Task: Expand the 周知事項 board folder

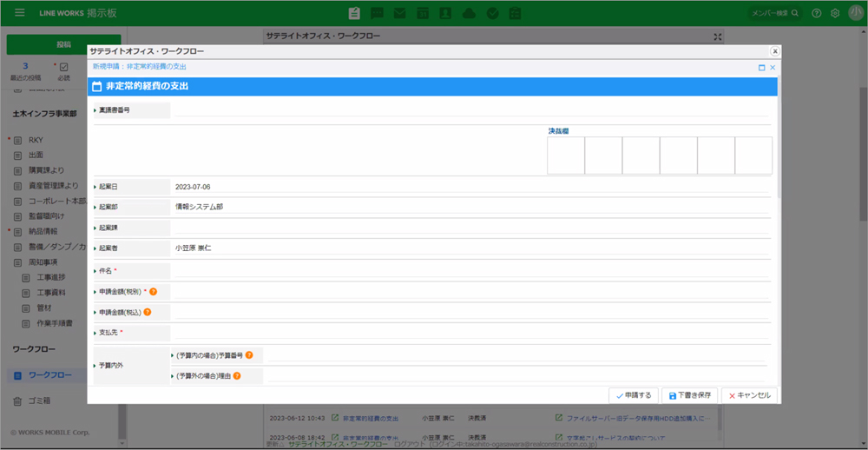Action: tap(17, 261)
